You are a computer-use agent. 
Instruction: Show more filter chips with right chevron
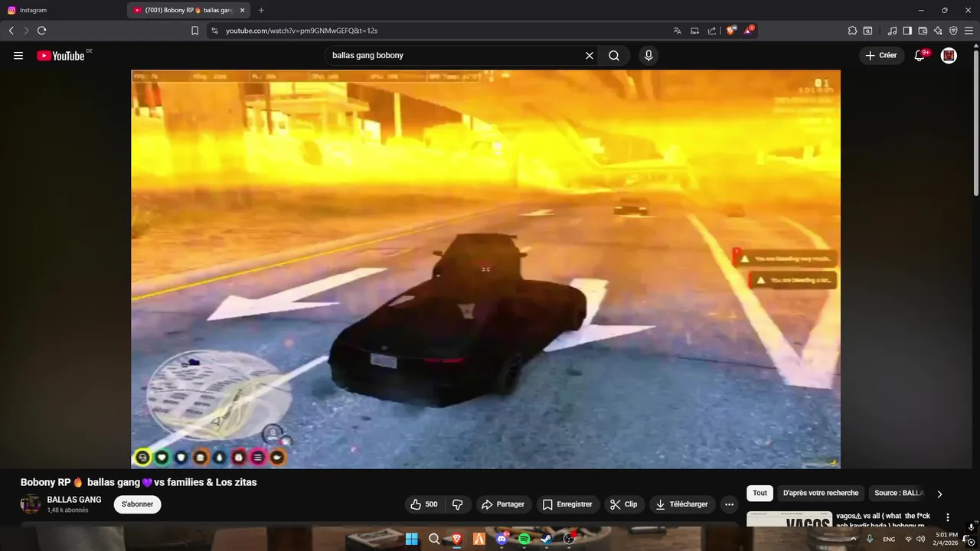(x=939, y=494)
